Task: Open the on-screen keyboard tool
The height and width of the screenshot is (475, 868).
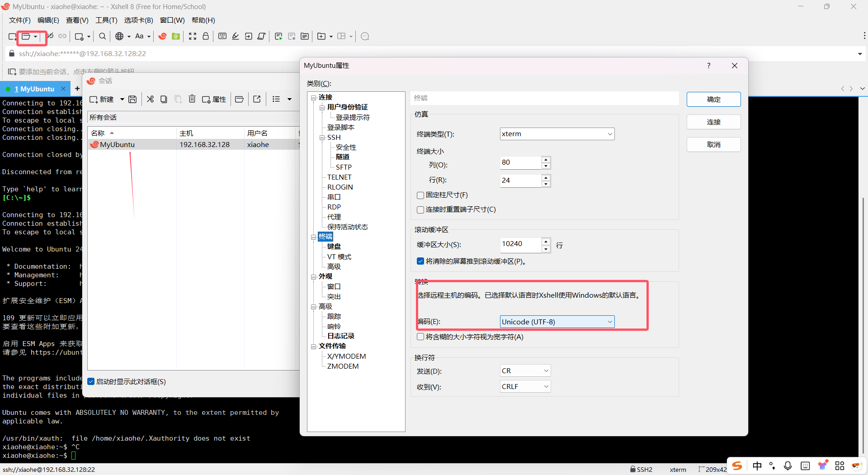Action: click(x=222, y=37)
